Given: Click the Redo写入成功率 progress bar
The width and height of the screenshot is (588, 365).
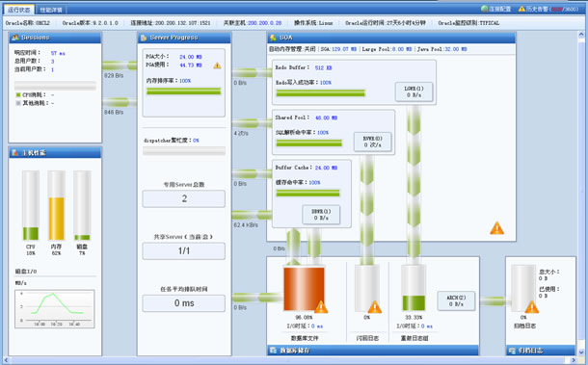Looking at the screenshot, I should click(x=321, y=93).
